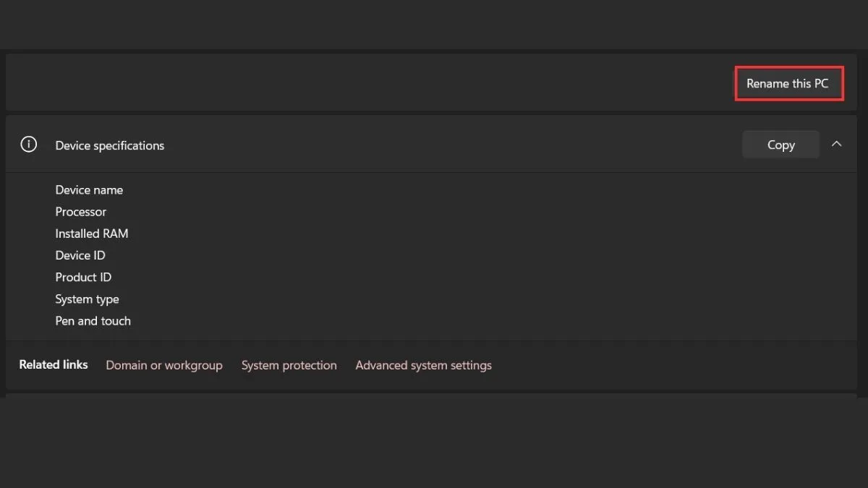Select the Device specifications heading text
Image resolution: width=868 pixels, height=488 pixels.
coord(110,146)
